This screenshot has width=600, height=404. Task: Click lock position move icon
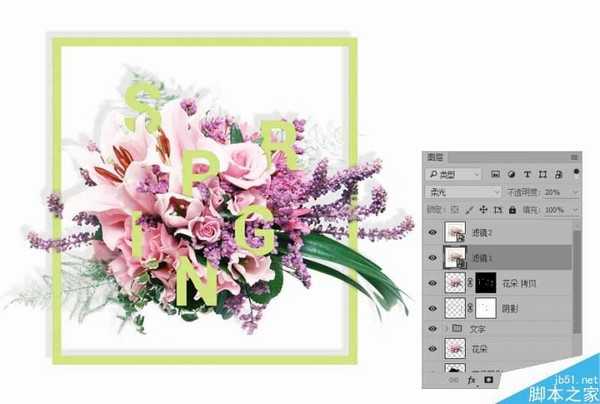pyautogui.click(x=483, y=210)
